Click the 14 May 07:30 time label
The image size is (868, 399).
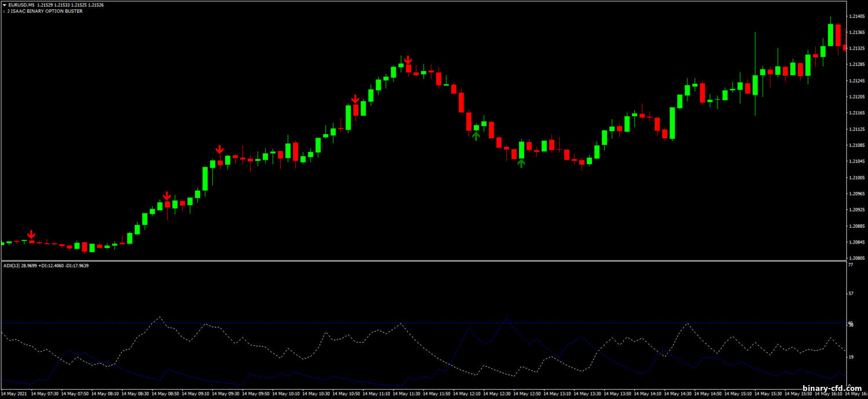(45, 394)
